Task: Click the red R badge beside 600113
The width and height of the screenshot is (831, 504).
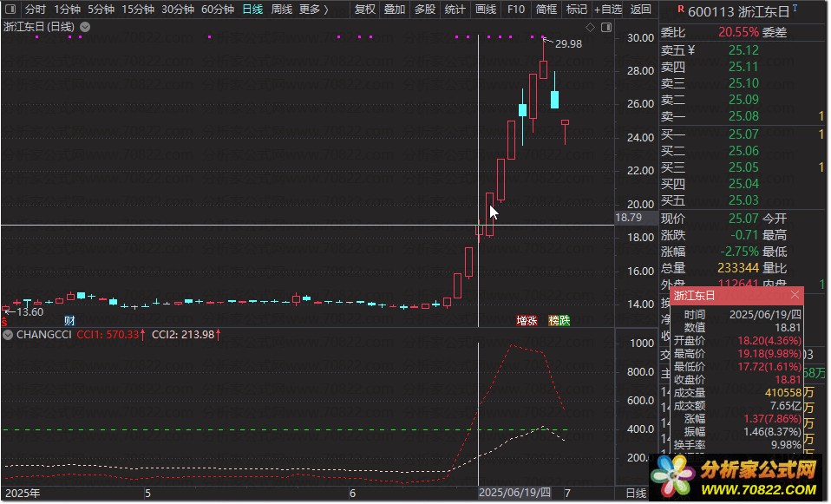Action: [680, 9]
